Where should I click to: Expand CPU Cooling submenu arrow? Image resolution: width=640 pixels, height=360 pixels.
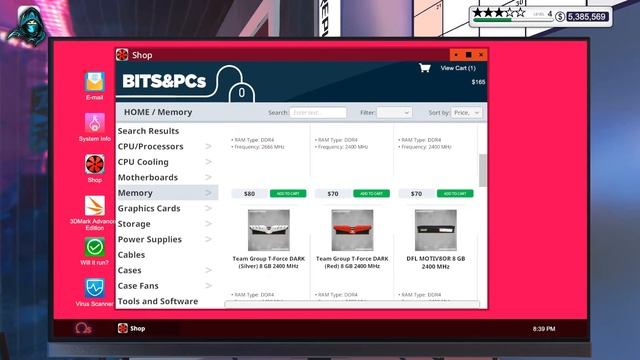point(208,162)
